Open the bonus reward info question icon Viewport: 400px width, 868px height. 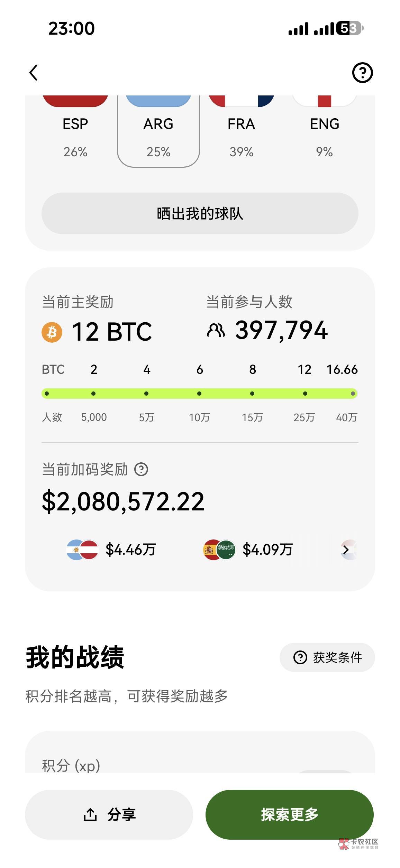pos(141,469)
